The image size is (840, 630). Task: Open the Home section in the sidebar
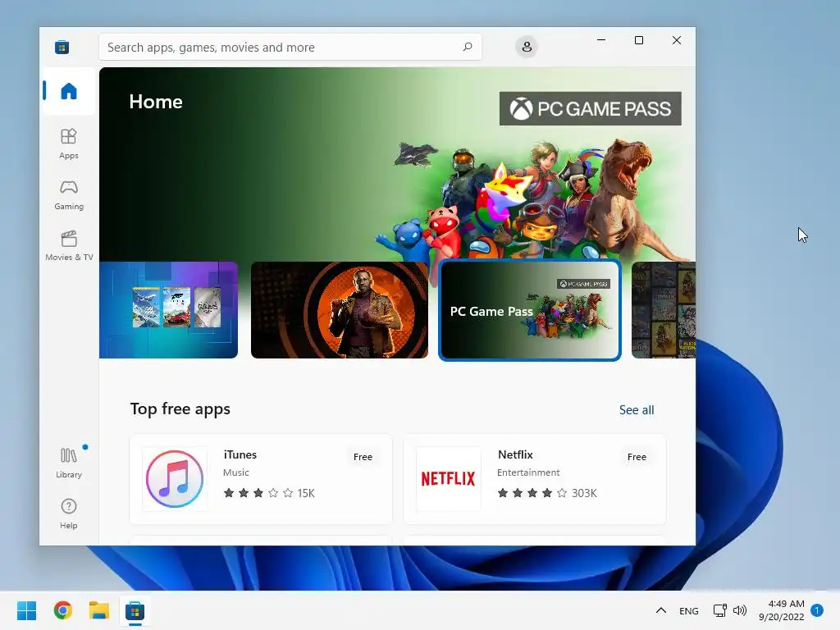coord(69,91)
